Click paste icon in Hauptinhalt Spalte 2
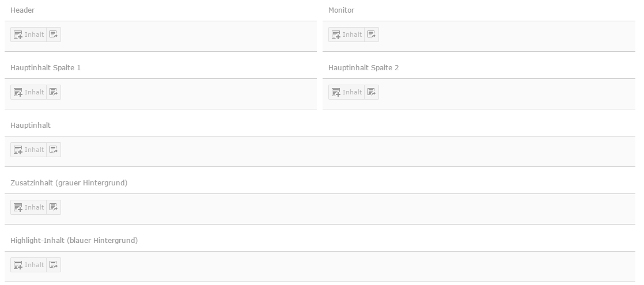 [x=372, y=92]
